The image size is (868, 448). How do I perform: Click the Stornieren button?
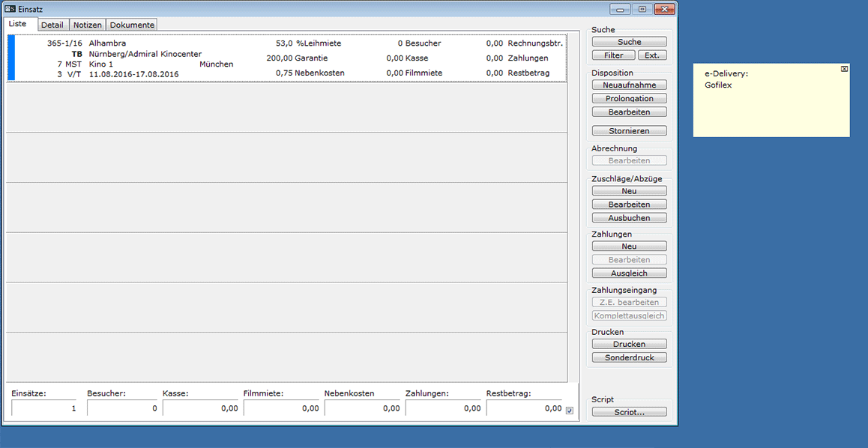(629, 131)
